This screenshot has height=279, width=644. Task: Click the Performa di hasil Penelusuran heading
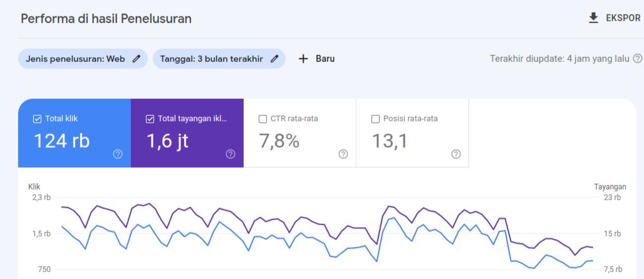pyautogui.click(x=106, y=19)
